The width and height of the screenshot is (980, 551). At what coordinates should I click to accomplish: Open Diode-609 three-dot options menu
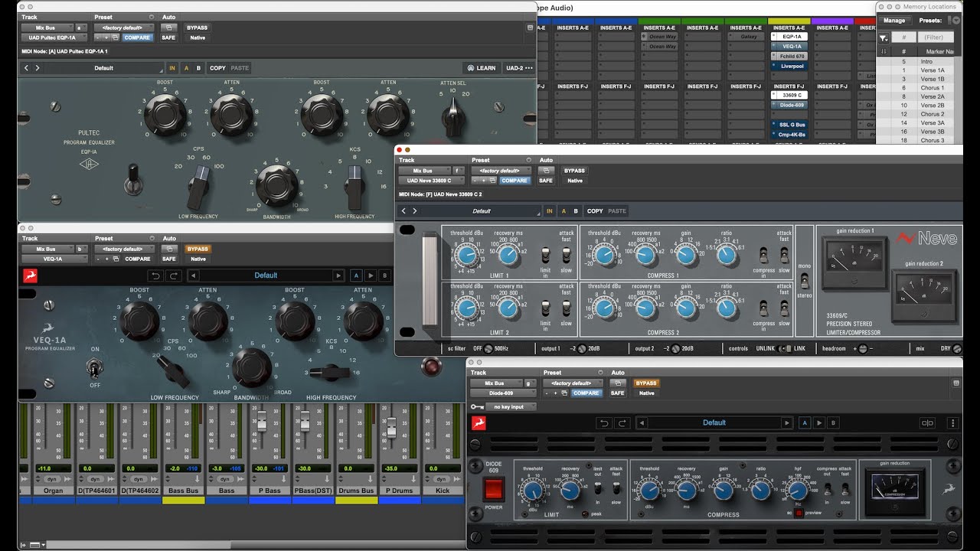click(953, 422)
